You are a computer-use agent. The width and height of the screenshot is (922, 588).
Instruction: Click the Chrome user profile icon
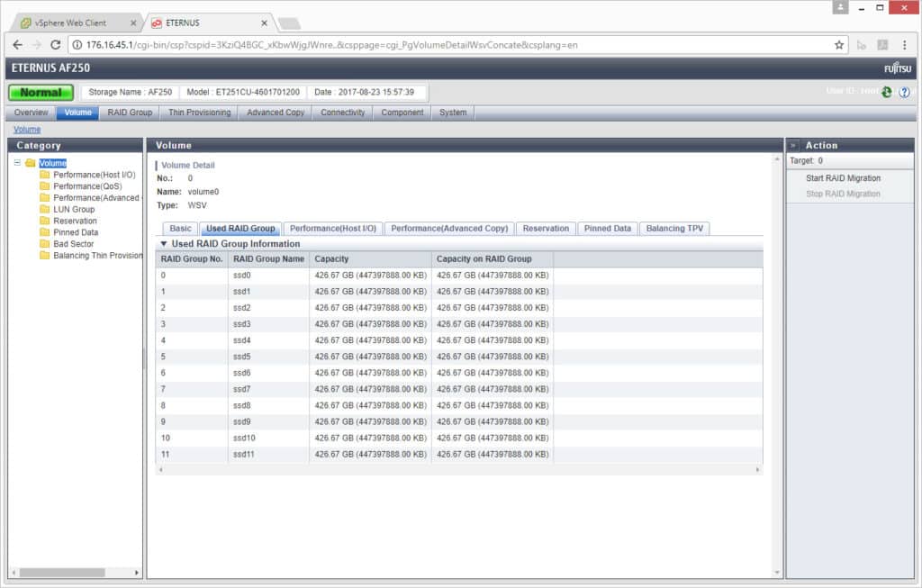tap(840, 7)
